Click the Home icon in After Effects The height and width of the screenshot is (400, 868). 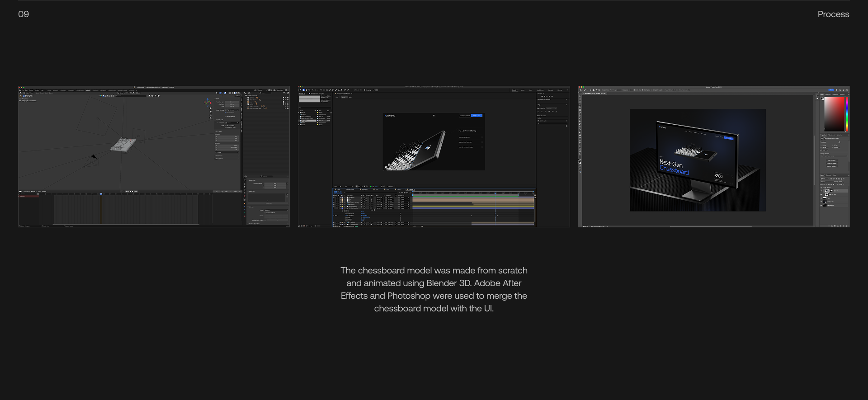coord(300,90)
